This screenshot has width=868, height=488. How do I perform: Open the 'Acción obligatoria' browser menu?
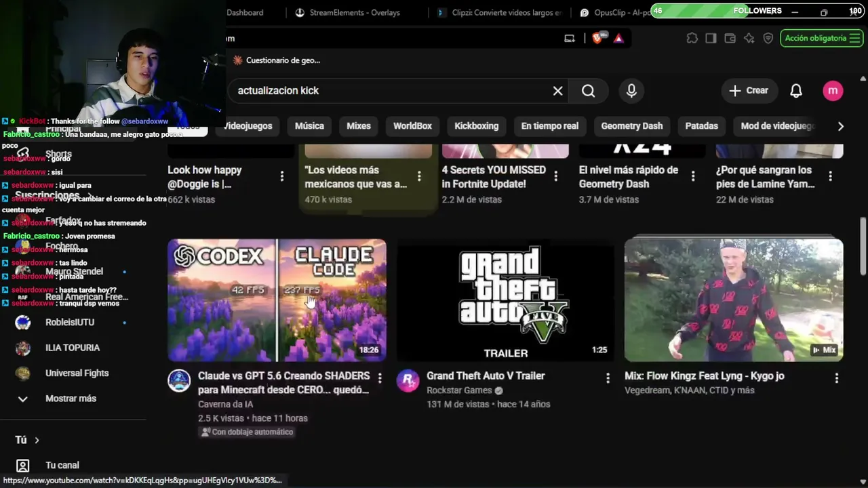pyautogui.click(x=821, y=39)
